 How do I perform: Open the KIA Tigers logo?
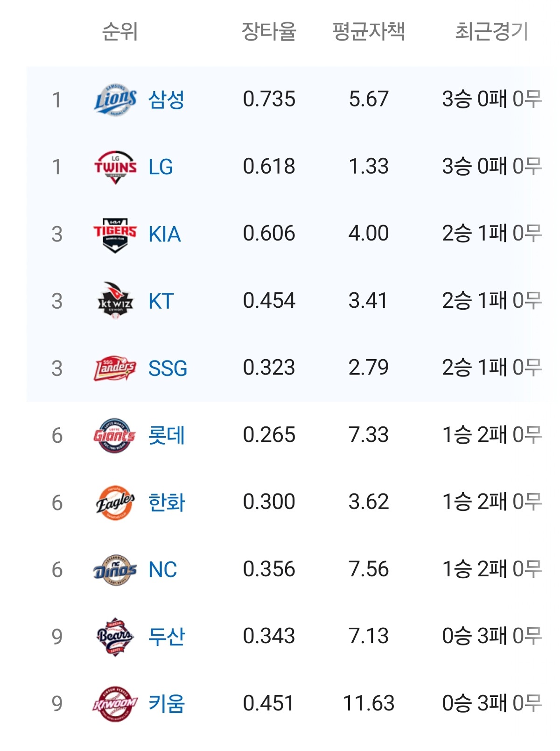coord(115,234)
